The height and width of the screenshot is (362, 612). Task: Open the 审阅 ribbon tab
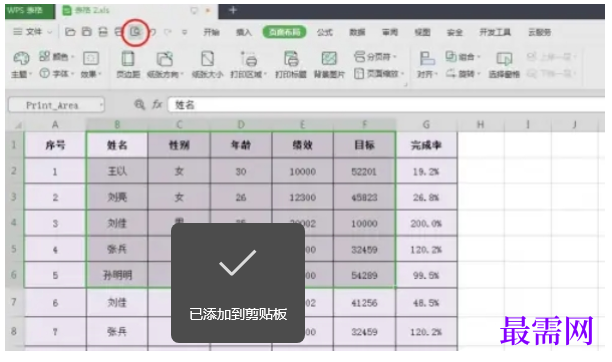coord(390,32)
